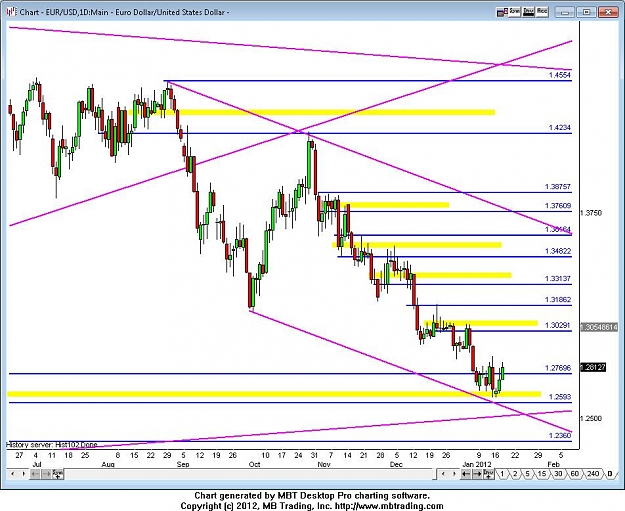Click the Sym symbol button in title bar

pos(515,12)
